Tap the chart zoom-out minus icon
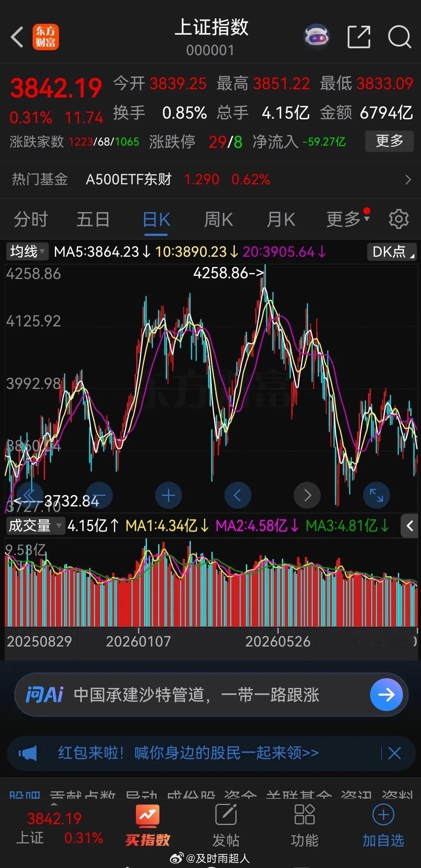 tap(99, 495)
